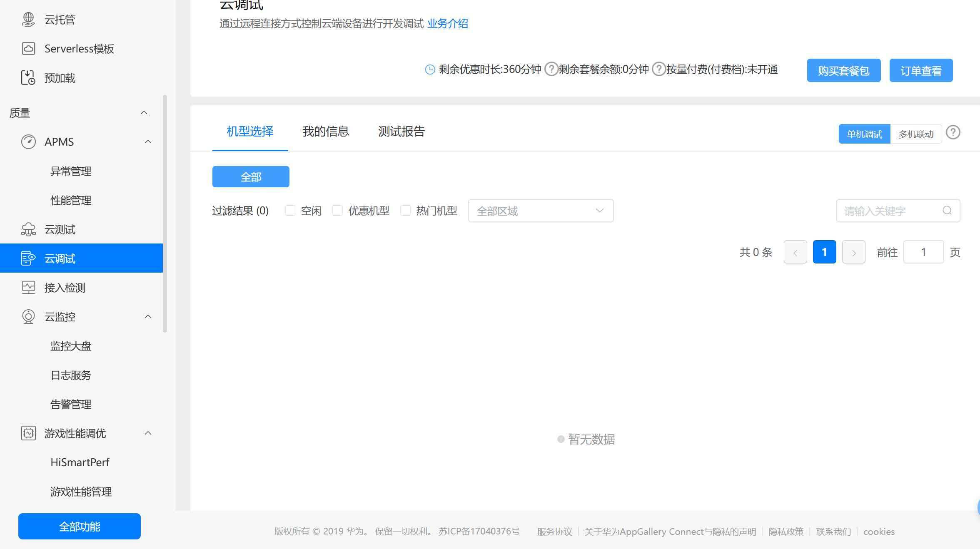Click the 接入检测 monitor icon
The image size is (980, 549).
pos(28,288)
